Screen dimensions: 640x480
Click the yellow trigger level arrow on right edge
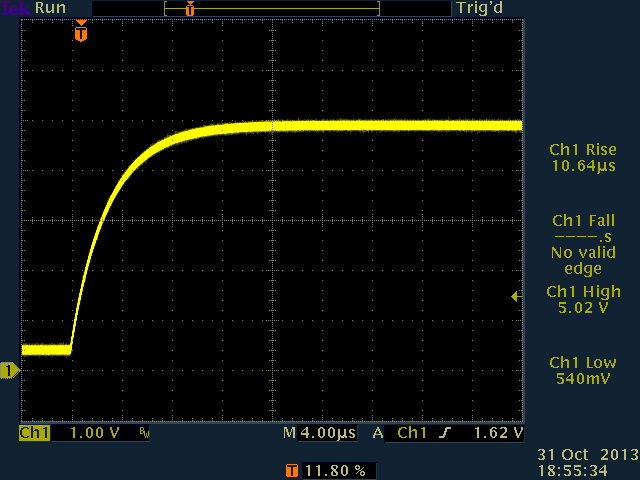point(515,296)
